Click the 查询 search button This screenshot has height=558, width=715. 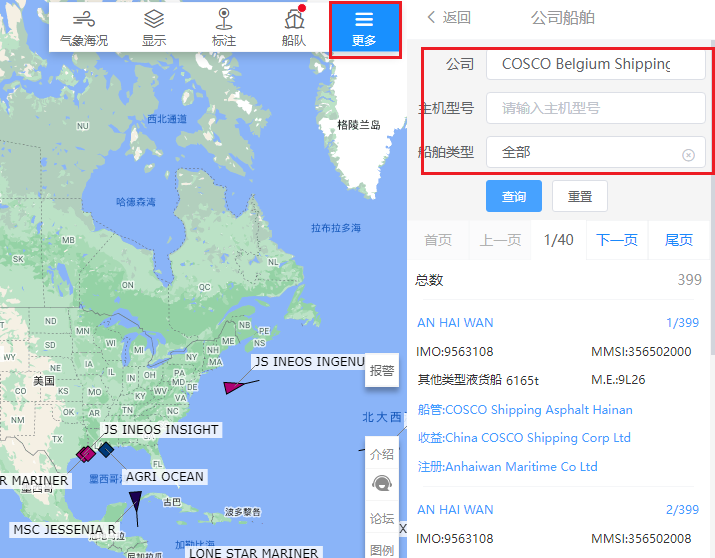tap(514, 196)
